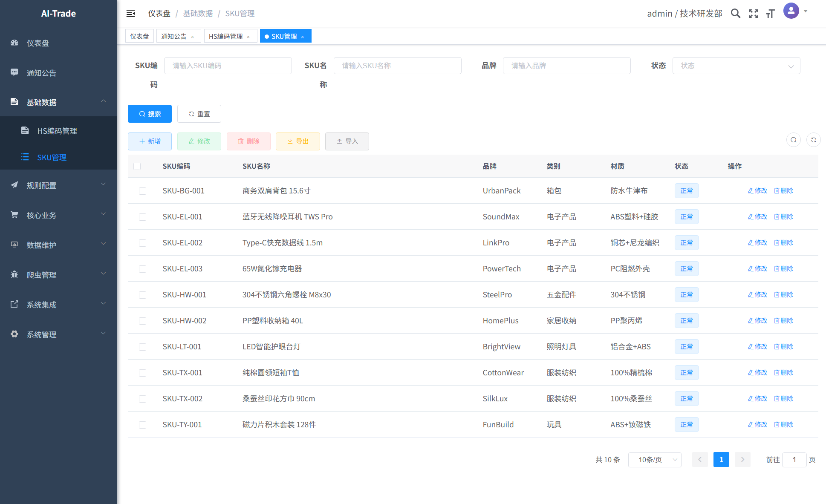Close the 通知公告 tab
826x504 pixels.
[193, 37]
